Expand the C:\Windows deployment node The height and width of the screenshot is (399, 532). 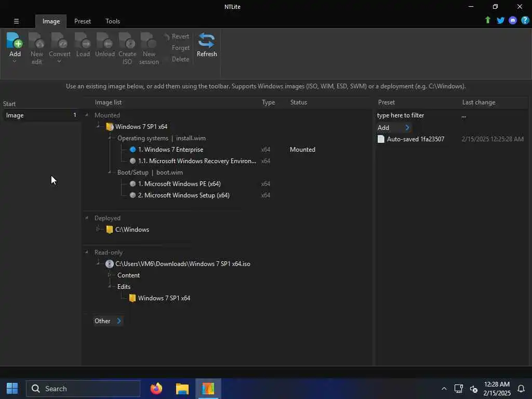point(98,230)
